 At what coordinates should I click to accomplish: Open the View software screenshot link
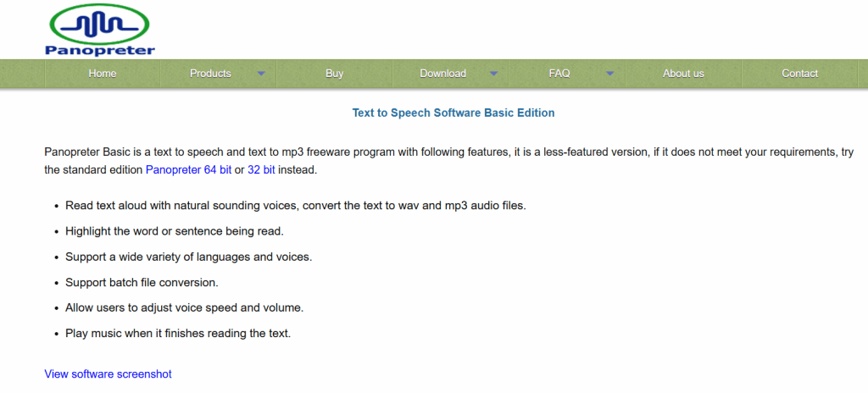pos(108,374)
